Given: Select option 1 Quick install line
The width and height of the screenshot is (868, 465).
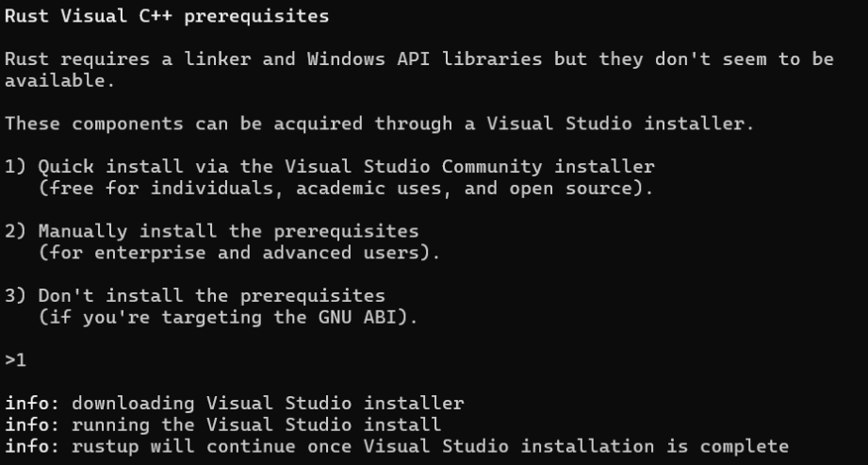Looking at the screenshot, I should [329, 167].
